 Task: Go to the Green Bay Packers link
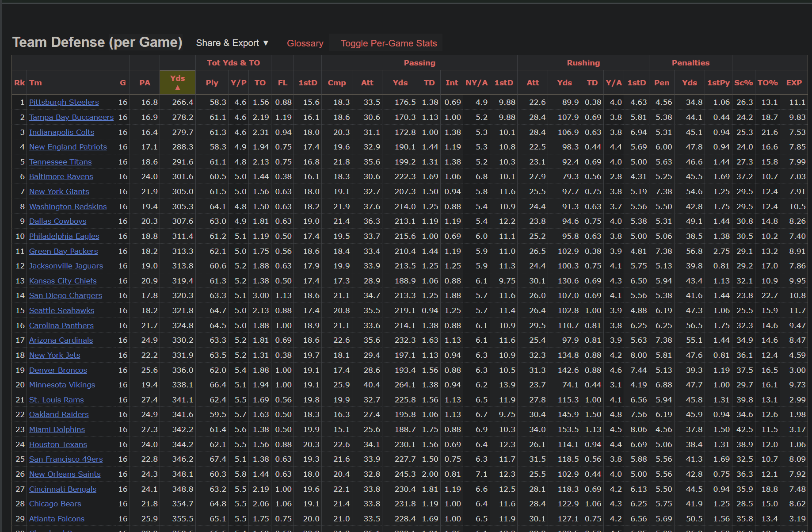(64, 251)
